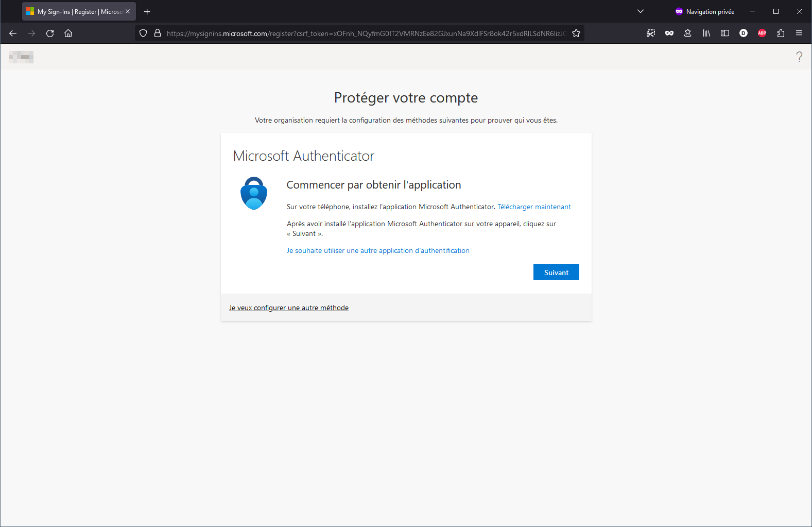The image size is (812, 527).
Task: Show tracking protection shield info
Action: 143,33
